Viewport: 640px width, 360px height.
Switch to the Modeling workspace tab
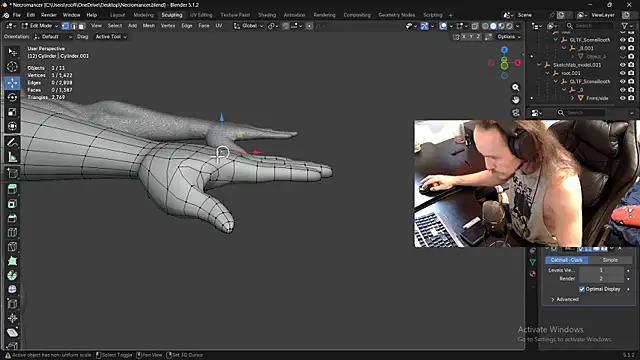click(x=143, y=15)
